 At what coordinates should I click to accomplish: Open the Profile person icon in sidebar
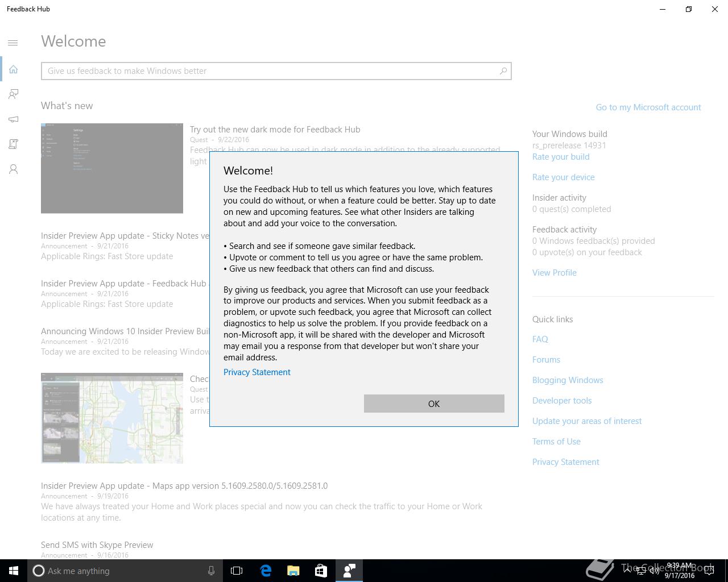pos(13,169)
